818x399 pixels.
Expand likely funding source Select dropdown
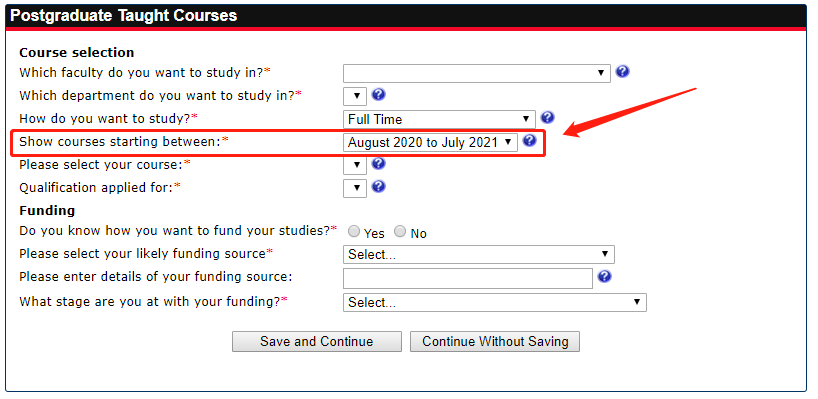[x=479, y=255]
